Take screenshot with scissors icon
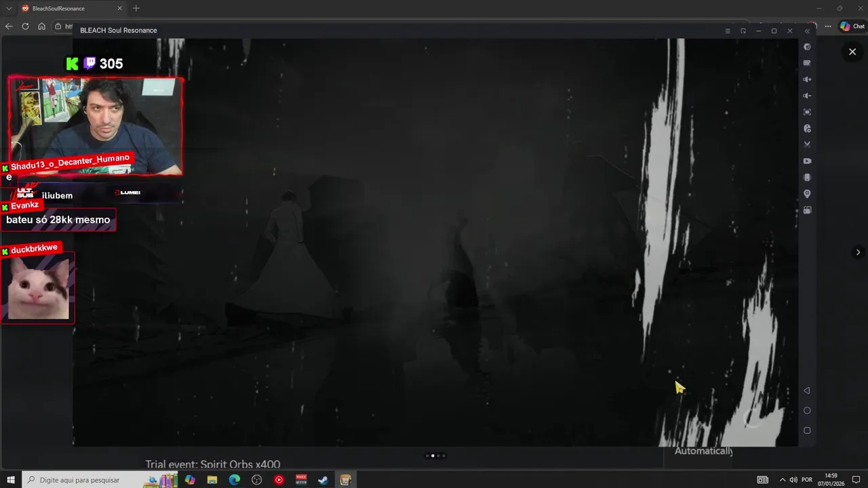Image resolution: width=868 pixels, height=488 pixels. pyautogui.click(x=807, y=144)
